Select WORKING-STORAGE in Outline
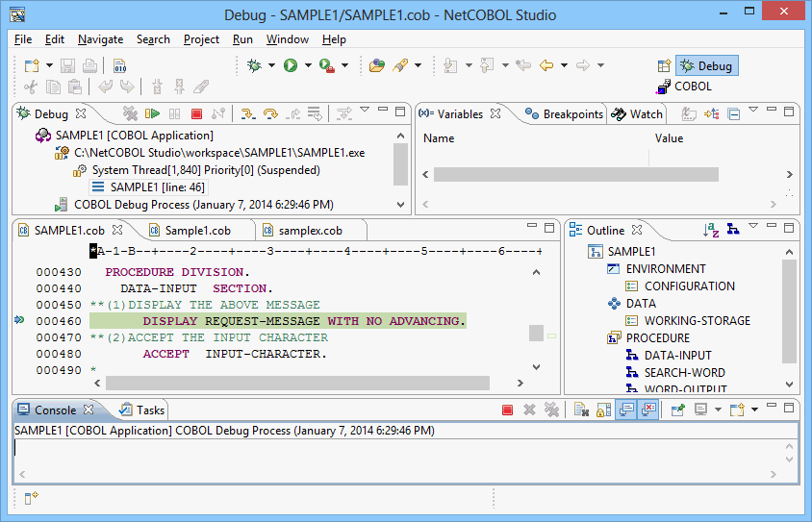812x522 pixels. point(697,321)
